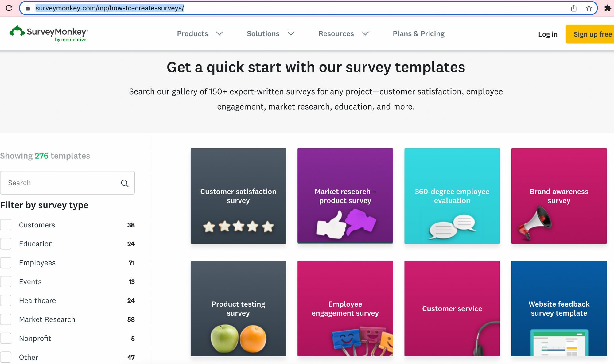
Task: Open the browser extensions puzzle icon
Action: [608, 8]
